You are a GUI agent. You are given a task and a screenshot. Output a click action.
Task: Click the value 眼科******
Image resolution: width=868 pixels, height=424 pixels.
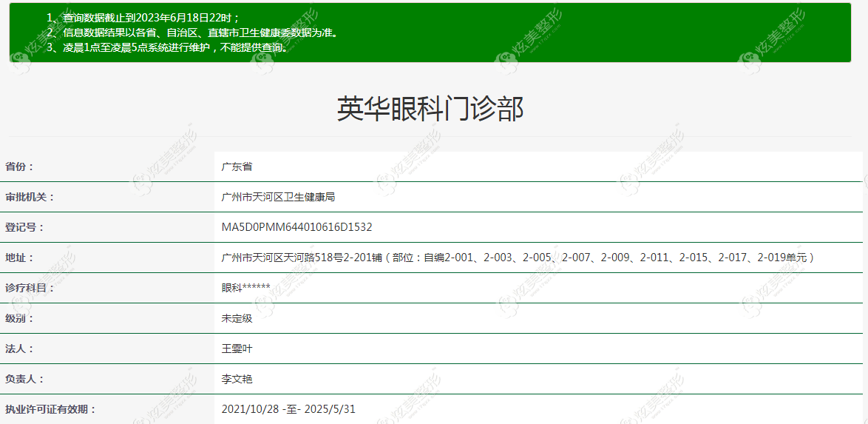(245, 288)
